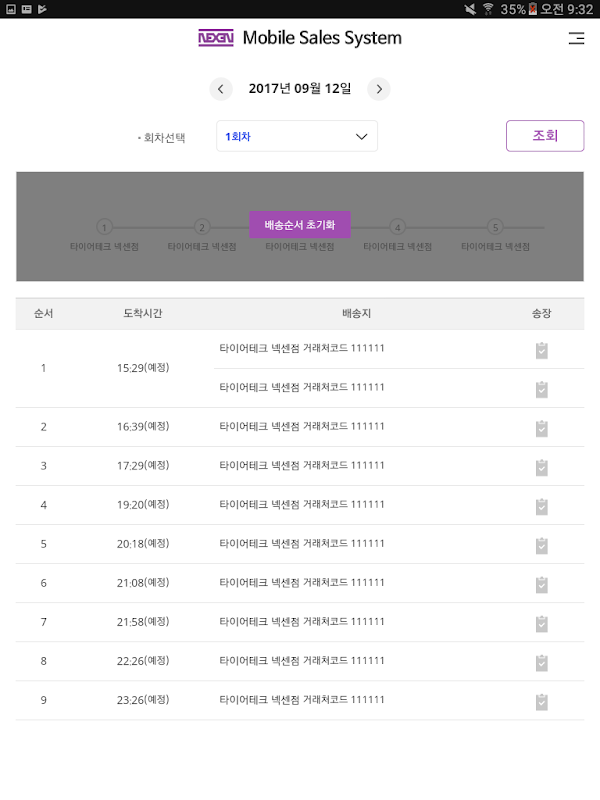The height and width of the screenshot is (800, 600).
Task: Expand the 1회차 round dropdown
Action: click(297, 136)
